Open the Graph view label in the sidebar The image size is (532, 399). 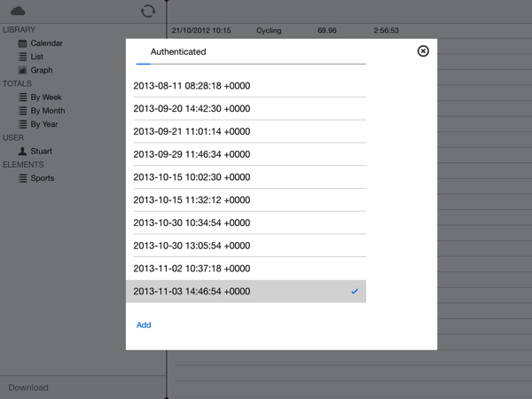tap(42, 70)
